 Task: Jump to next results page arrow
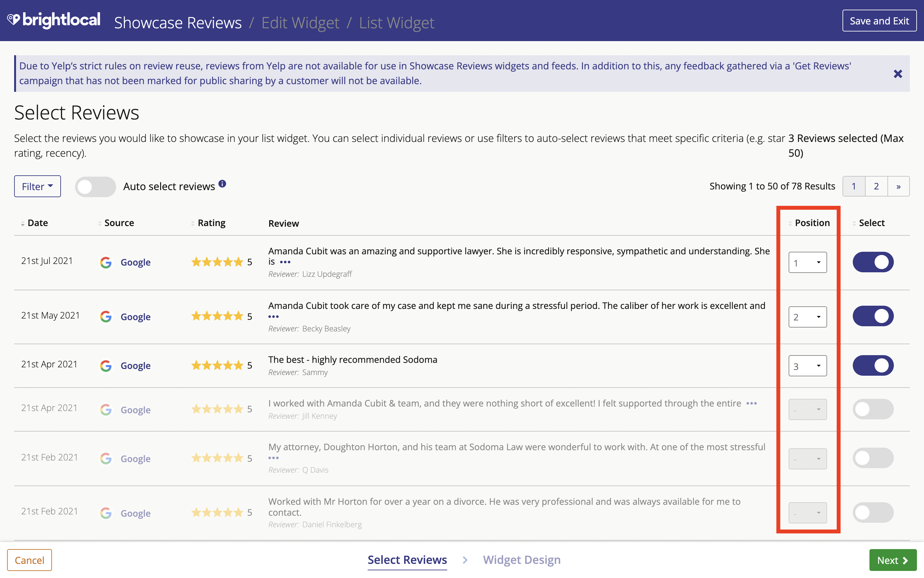tap(898, 187)
